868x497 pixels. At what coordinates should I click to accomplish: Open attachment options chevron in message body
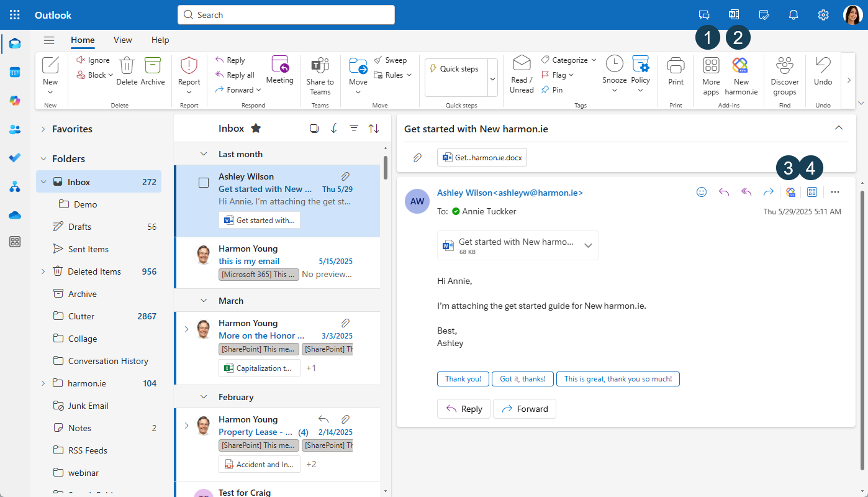tap(589, 245)
